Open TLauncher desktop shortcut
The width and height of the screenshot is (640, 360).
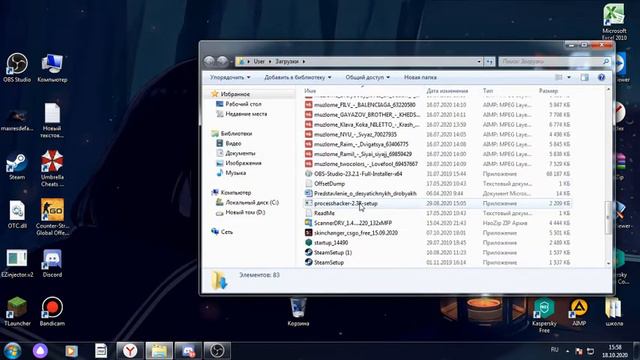(17, 312)
